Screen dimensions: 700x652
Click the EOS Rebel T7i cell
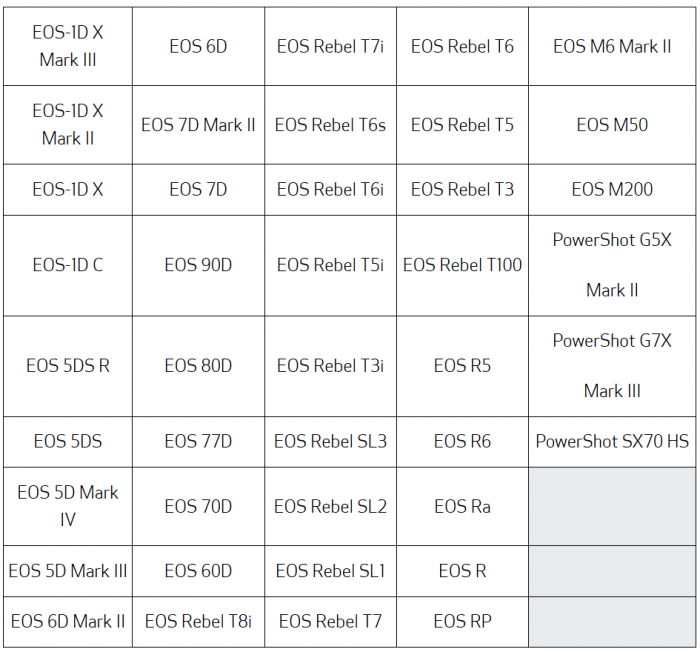pyautogui.click(x=330, y=46)
